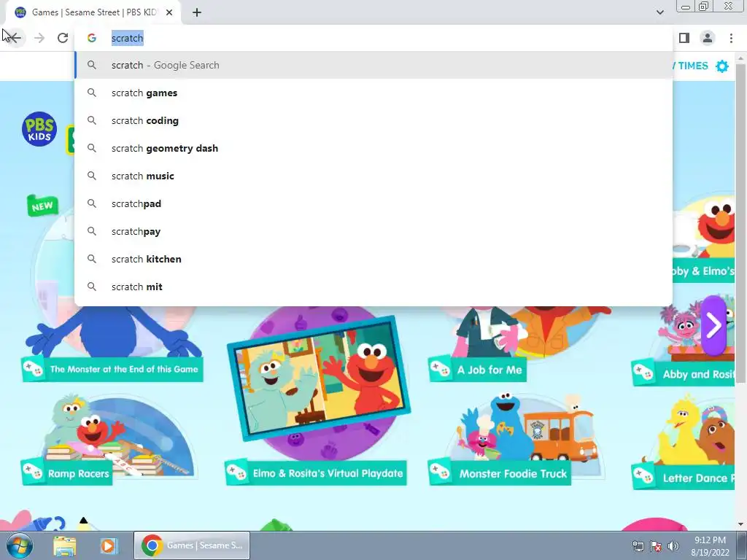Click the TIMES link in page header
The image size is (747, 560).
coord(693,66)
